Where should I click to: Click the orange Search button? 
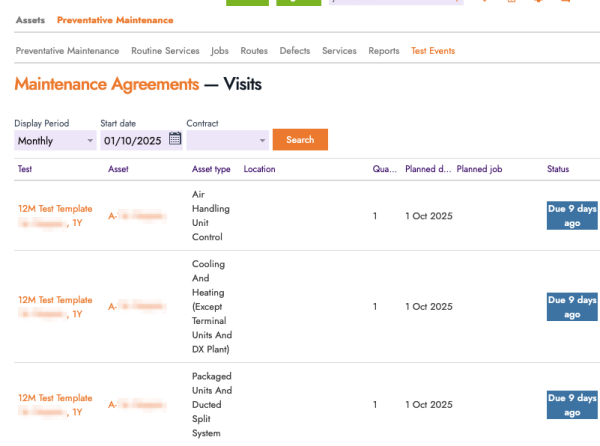pyautogui.click(x=300, y=140)
